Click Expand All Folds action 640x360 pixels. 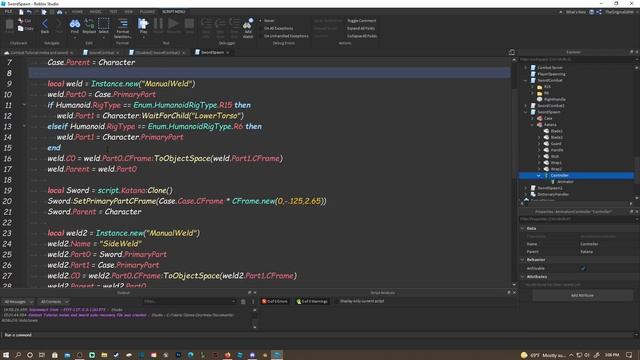pos(361,28)
